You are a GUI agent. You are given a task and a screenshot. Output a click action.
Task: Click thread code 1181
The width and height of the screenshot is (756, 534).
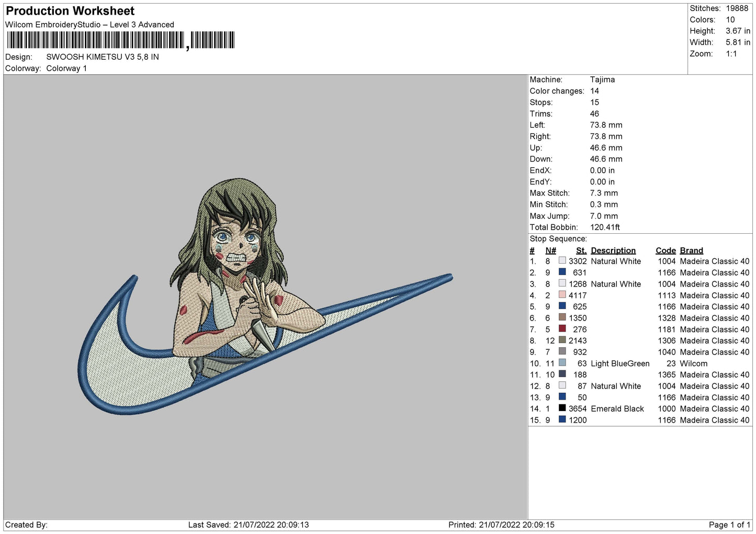[x=667, y=330]
